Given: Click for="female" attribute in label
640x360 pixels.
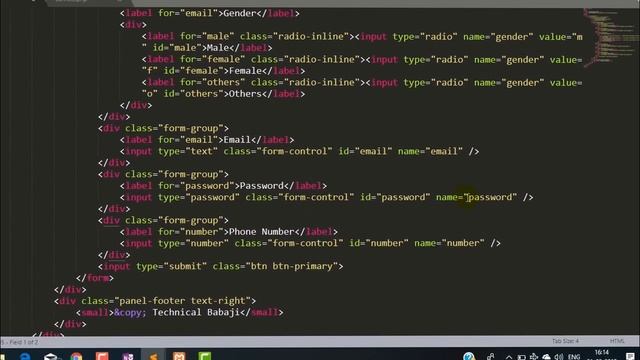Looking at the screenshot, I should [x=213, y=59].
